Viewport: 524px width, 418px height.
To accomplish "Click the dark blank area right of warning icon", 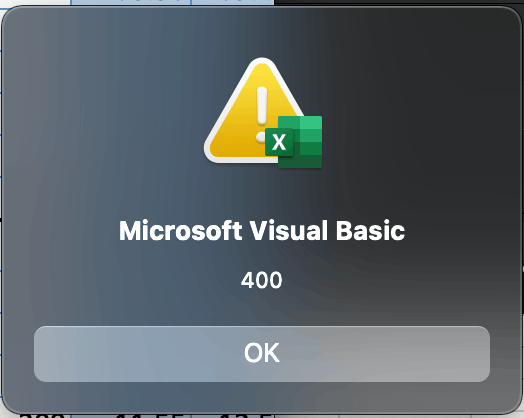I will tap(418, 110).
